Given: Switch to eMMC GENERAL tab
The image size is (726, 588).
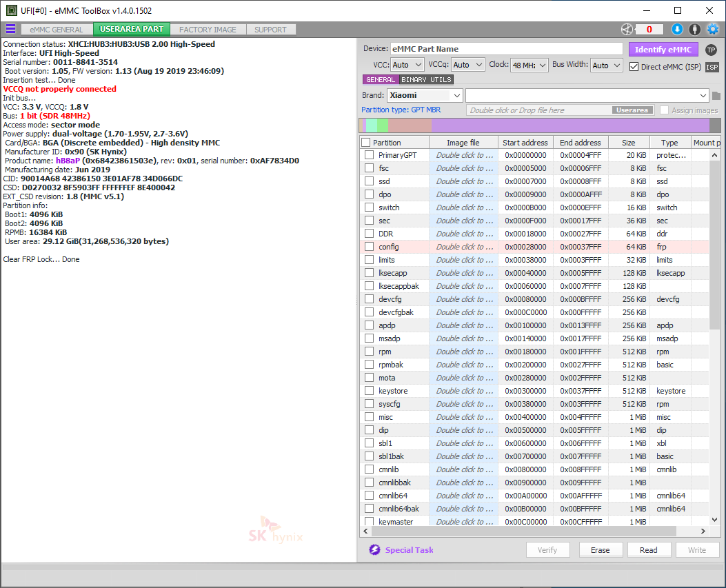Looking at the screenshot, I should (57, 30).
